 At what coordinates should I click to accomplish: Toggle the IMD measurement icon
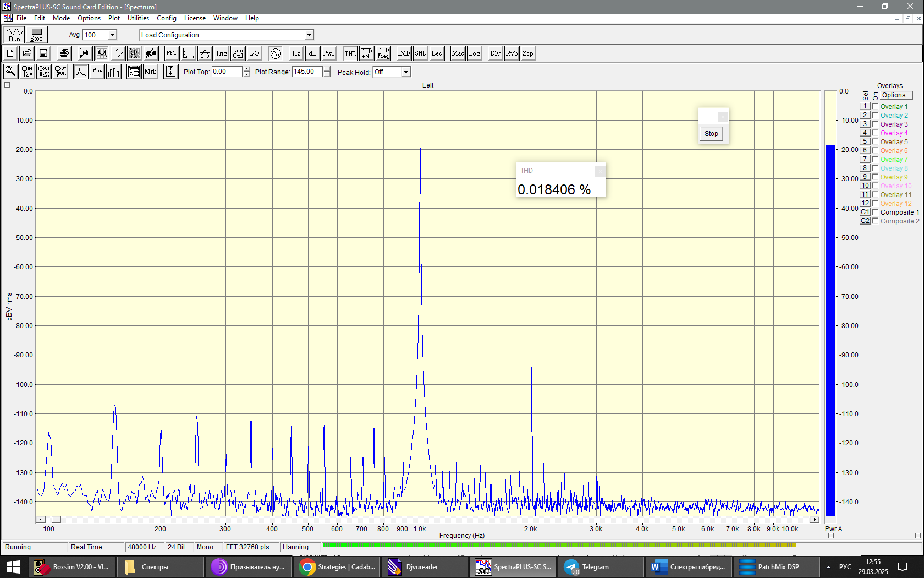point(404,53)
